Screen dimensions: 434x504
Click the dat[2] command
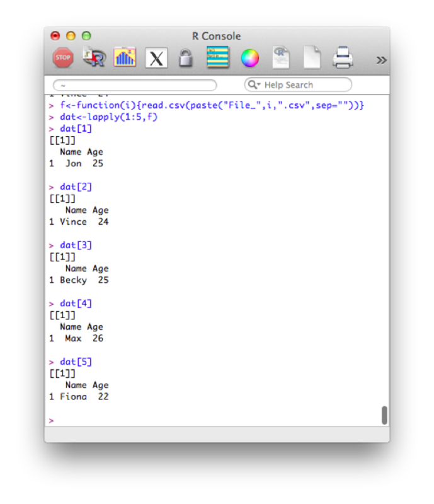[76, 186]
